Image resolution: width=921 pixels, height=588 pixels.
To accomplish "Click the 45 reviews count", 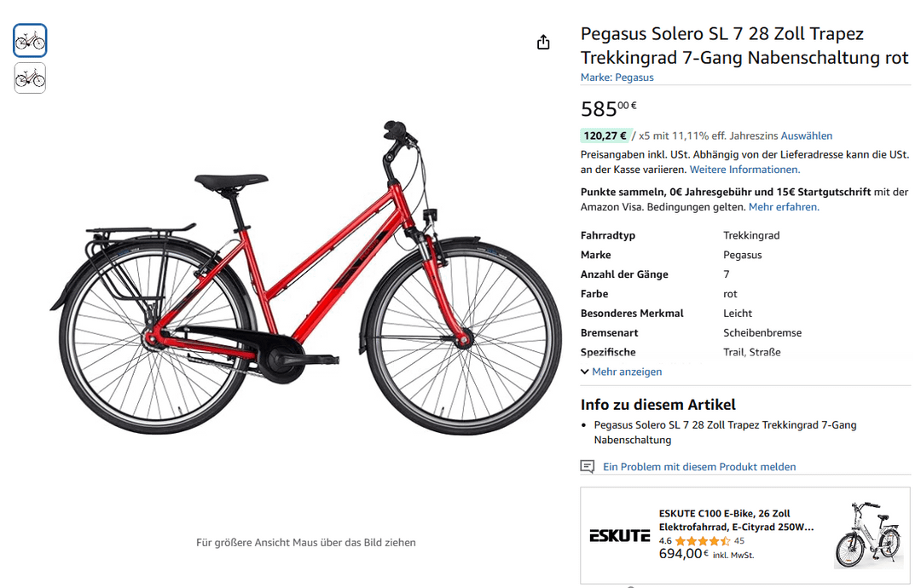I will click(739, 541).
